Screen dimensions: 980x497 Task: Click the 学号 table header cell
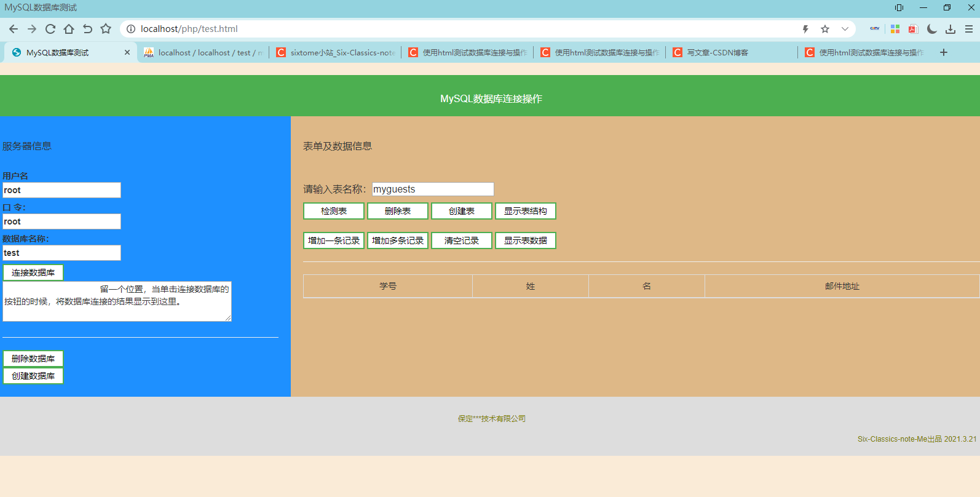[x=388, y=286]
